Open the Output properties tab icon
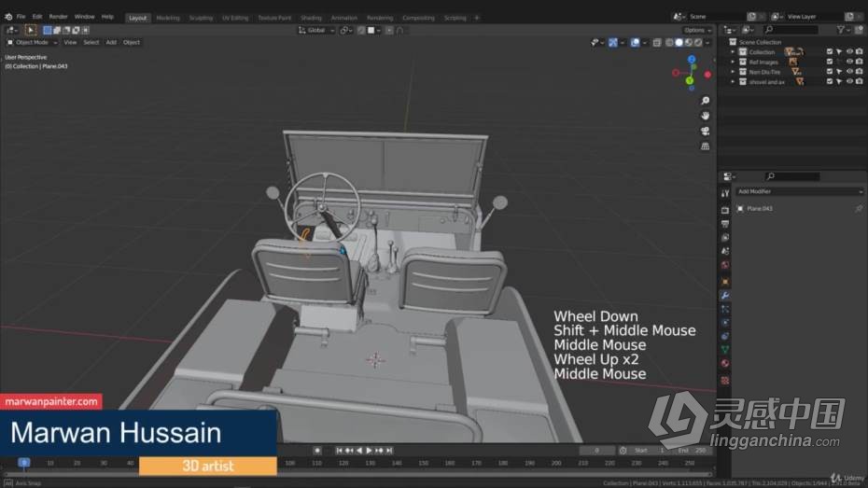Viewport: 868px width, 488px height. pyautogui.click(x=725, y=224)
